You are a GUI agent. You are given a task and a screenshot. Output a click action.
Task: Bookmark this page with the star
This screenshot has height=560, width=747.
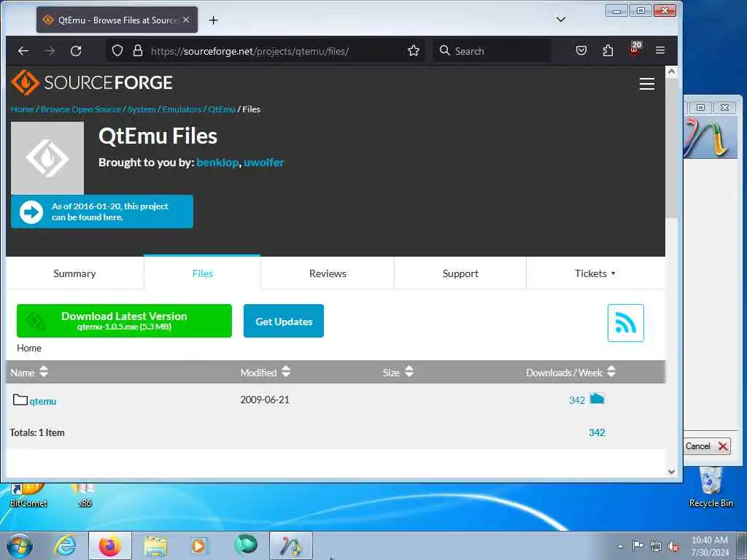(x=414, y=50)
